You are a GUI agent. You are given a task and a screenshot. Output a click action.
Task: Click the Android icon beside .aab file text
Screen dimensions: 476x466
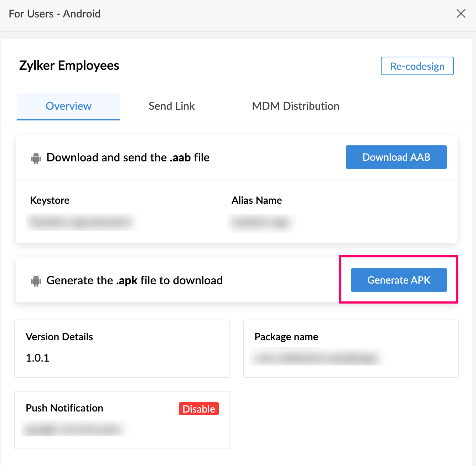pyautogui.click(x=35, y=157)
